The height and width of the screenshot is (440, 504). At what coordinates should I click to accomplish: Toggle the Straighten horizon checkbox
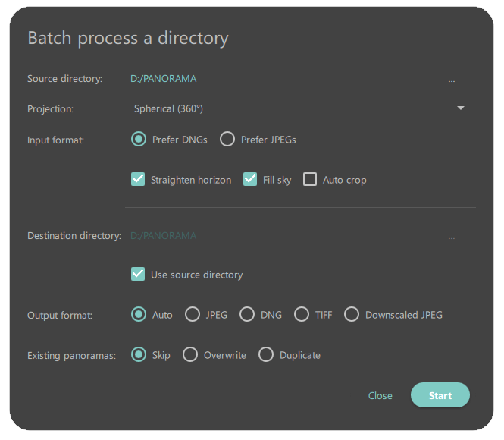(x=138, y=179)
